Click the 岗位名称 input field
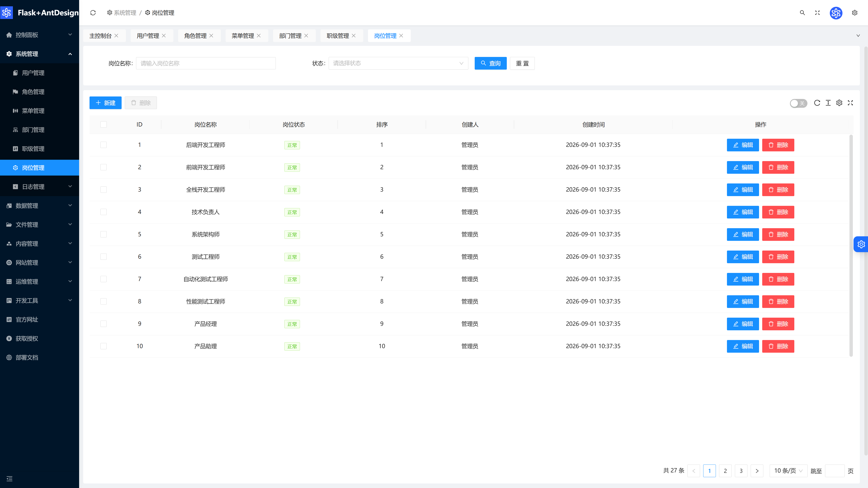 (206, 63)
